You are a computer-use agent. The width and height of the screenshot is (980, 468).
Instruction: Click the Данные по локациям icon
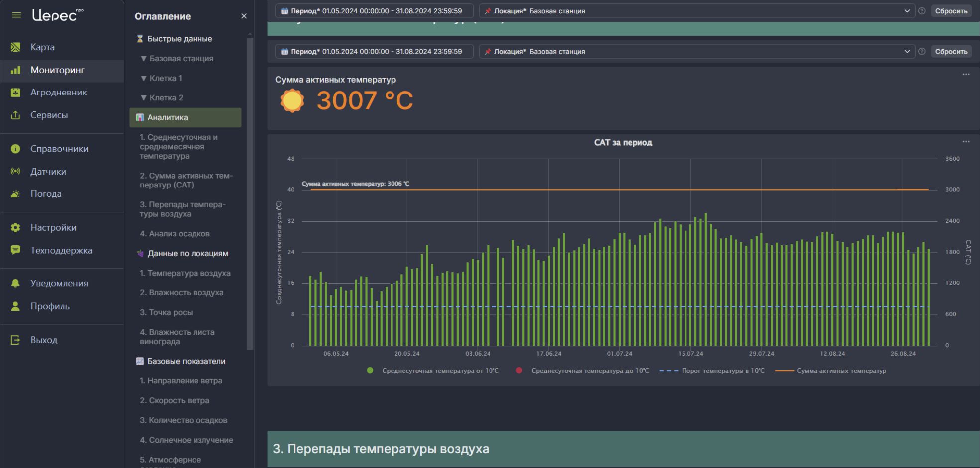tap(140, 254)
